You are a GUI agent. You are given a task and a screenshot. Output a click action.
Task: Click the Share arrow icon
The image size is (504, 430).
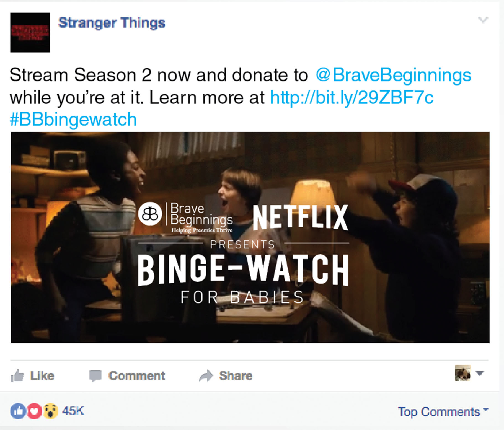coord(206,376)
